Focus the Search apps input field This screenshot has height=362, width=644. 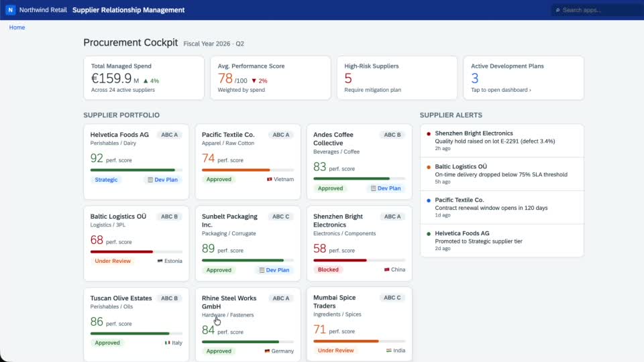(x=598, y=10)
